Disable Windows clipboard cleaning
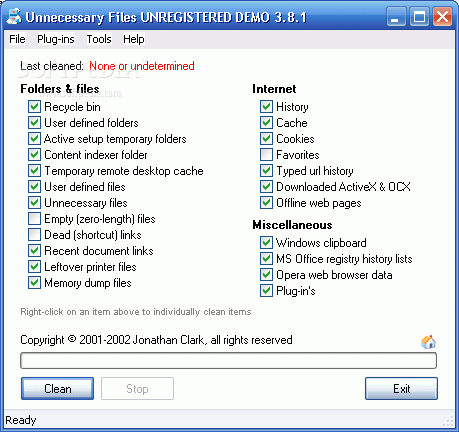The width and height of the screenshot is (459, 432). click(x=266, y=243)
